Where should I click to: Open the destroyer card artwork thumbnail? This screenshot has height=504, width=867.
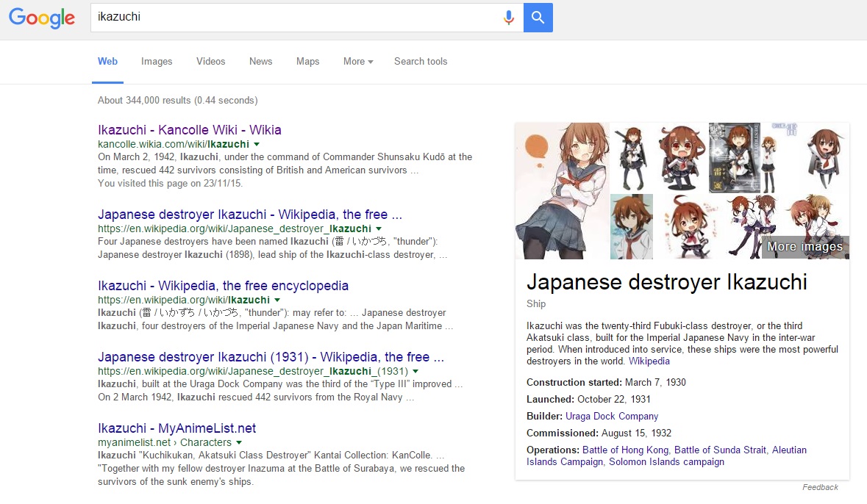click(735, 157)
